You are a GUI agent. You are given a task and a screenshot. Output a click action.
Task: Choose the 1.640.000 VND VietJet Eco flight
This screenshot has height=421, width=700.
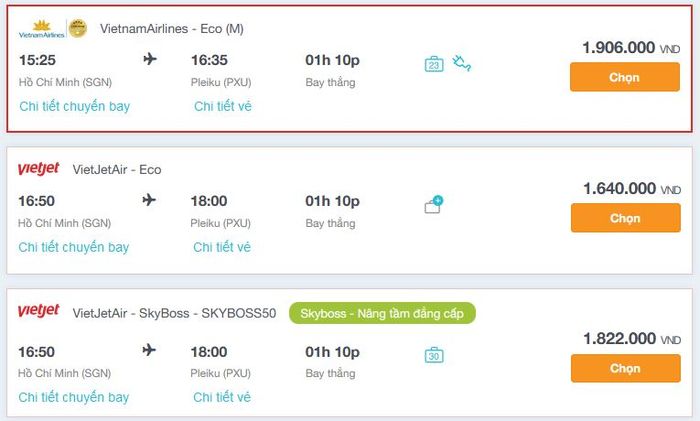[625, 218]
